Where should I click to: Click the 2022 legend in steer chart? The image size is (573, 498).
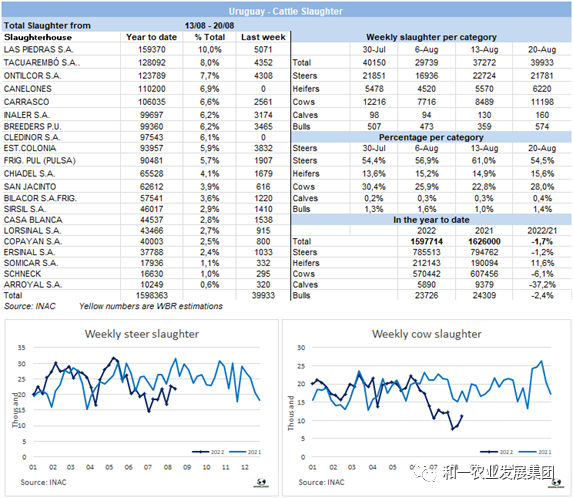tap(208, 452)
